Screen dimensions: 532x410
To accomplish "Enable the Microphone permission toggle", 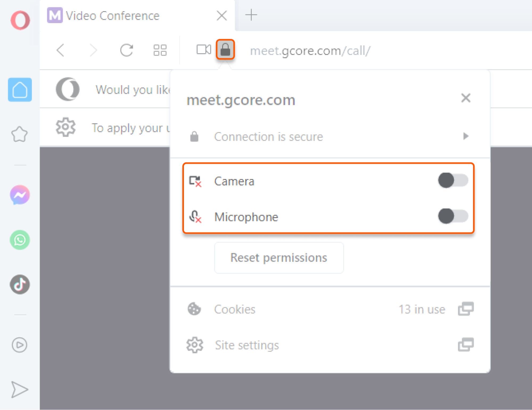I will click(x=452, y=216).
